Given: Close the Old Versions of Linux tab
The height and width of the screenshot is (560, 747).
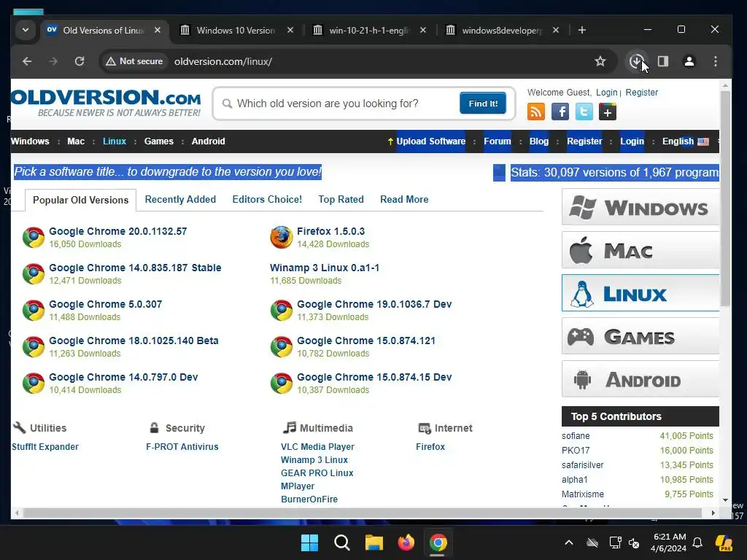Looking at the screenshot, I should 158,30.
